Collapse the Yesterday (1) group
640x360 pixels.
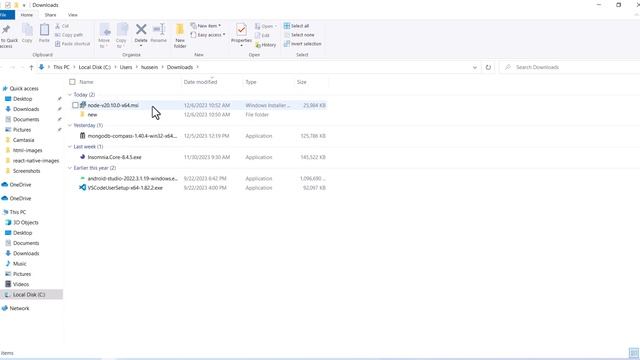(70, 125)
